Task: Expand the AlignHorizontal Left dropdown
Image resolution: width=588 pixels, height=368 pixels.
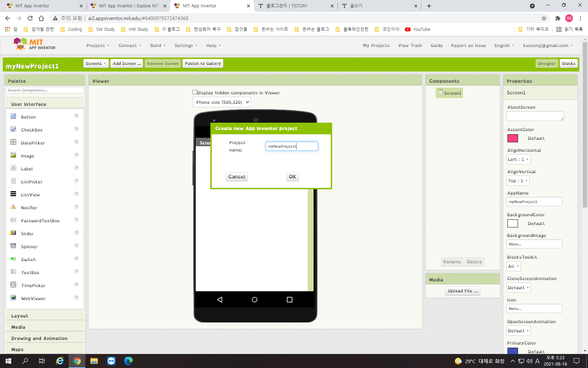Action: point(518,159)
